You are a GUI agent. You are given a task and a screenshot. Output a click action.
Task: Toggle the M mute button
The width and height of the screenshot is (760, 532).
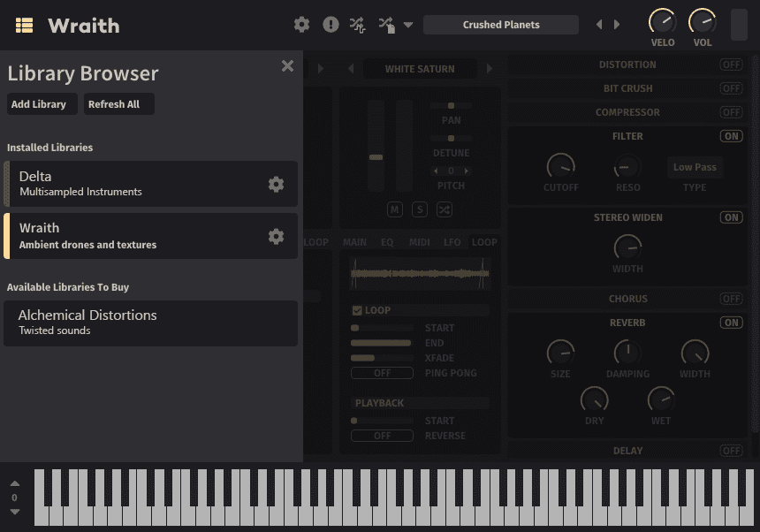click(x=395, y=209)
